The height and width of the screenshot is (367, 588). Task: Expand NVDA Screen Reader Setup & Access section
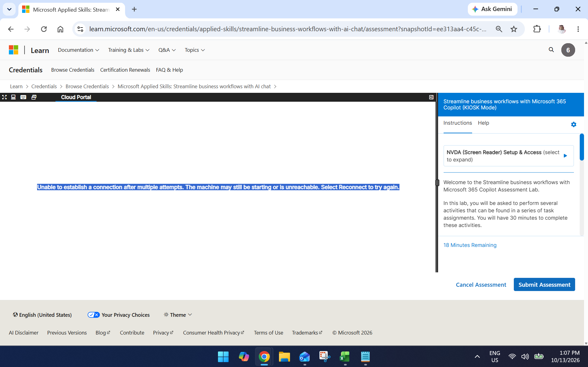[508, 156]
